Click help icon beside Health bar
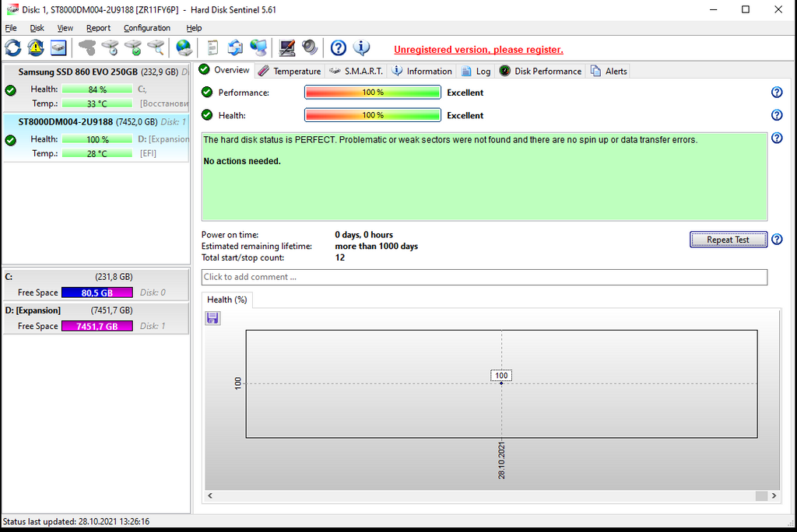This screenshot has height=532, width=797. tap(777, 115)
